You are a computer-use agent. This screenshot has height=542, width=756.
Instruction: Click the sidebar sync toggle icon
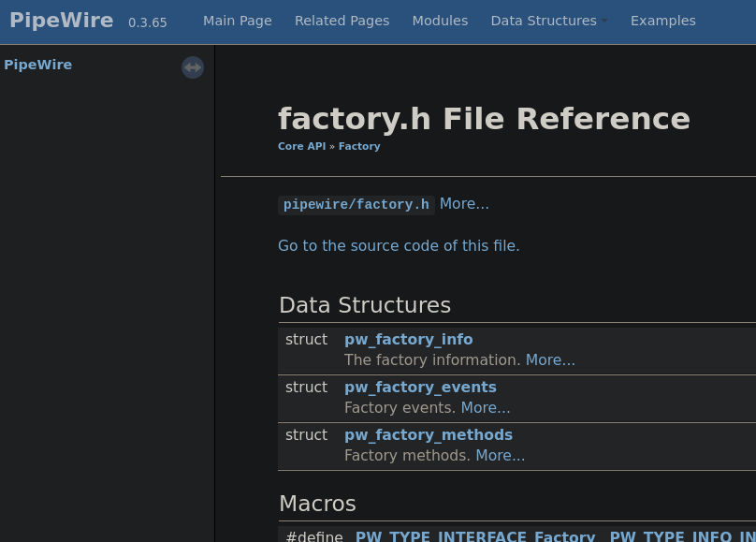(193, 67)
